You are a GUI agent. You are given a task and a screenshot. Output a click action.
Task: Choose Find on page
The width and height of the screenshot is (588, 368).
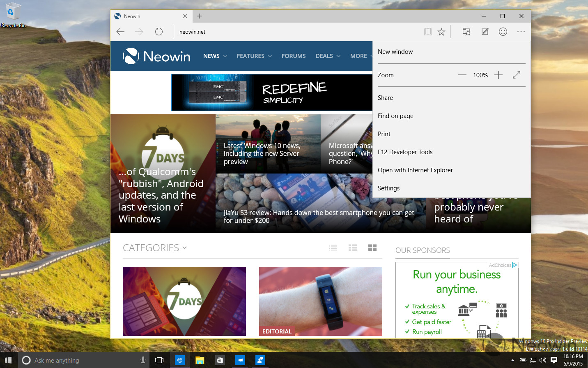click(452, 116)
